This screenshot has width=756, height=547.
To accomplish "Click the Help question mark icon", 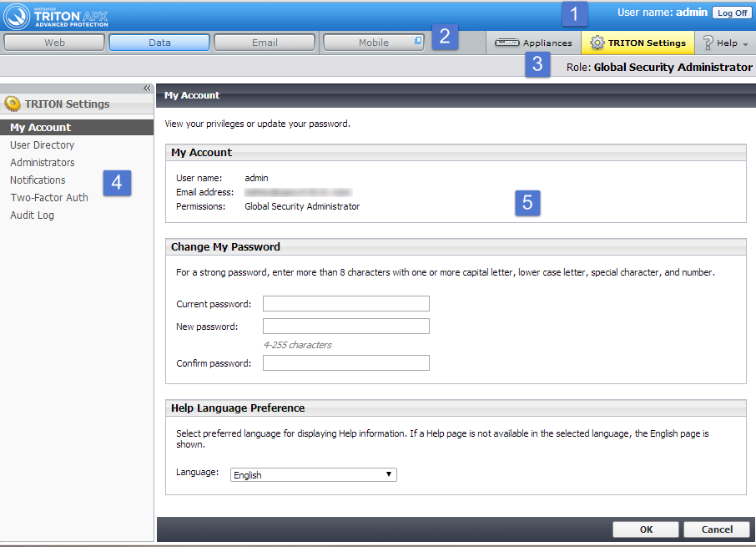I will click(x=708, y=43).
